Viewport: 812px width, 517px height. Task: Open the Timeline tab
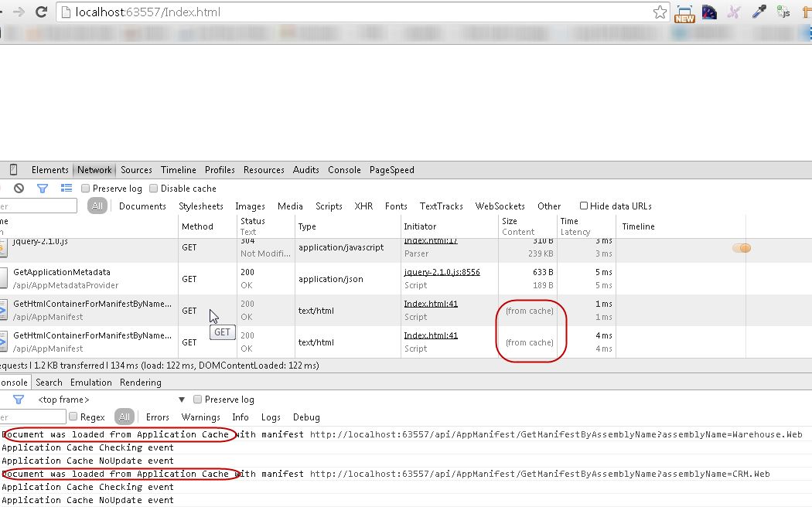178,170
